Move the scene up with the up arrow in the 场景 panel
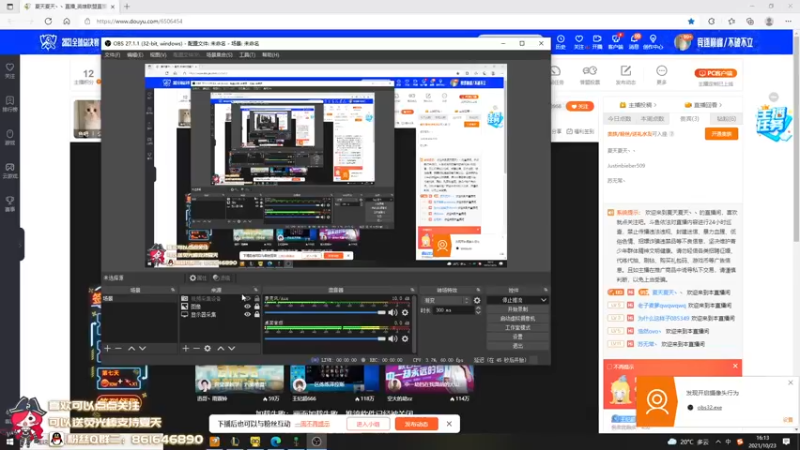800x450 pixels. pyautogui.click(x=131, y=348)
